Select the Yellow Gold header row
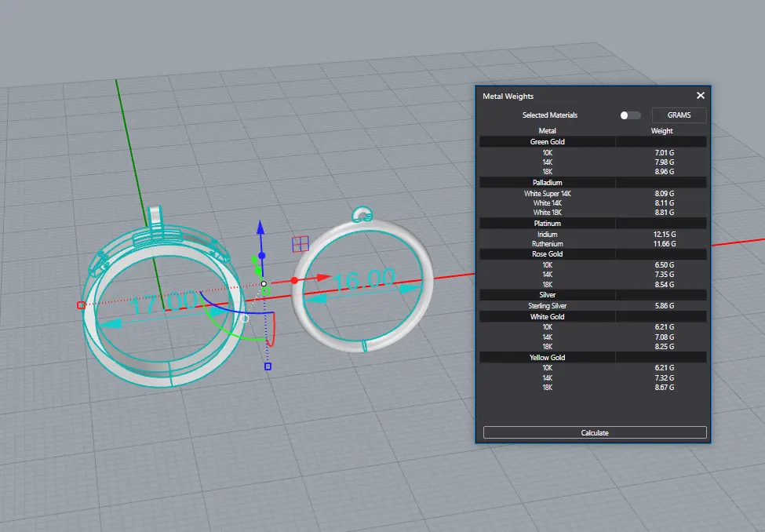 [593, 357]
